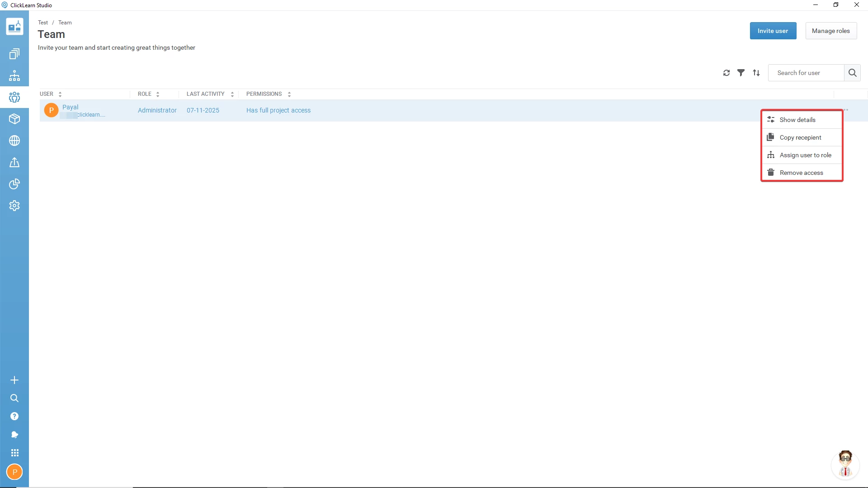Open the apps grid icon in the sidebar
The width and height of the screenshot is (868, 488).
14,453
